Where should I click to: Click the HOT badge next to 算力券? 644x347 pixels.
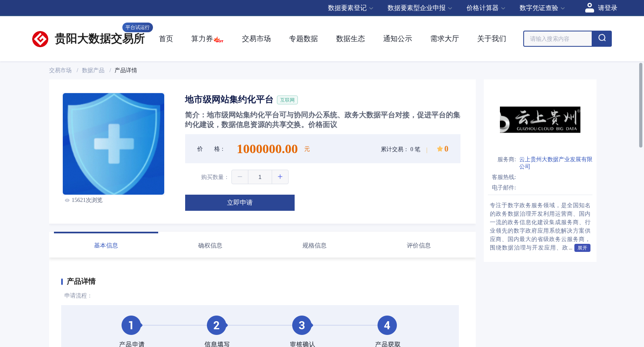[x=219, y=40]
